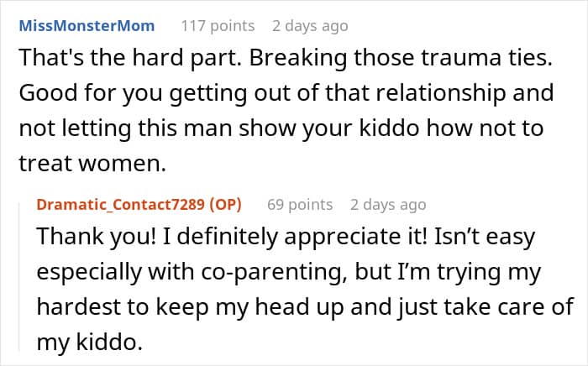The image size is (588, 366).
Task: Click the line starting "That's the hard part"
Action: [x=286, y=58]
